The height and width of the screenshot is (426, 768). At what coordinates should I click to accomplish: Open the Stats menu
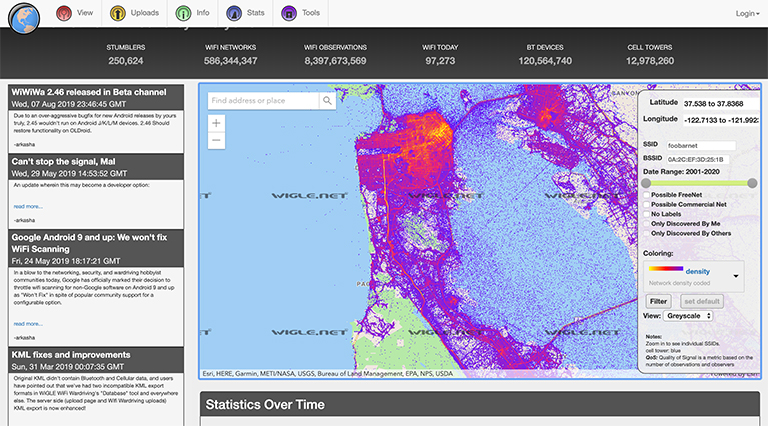tap(254, 14)
